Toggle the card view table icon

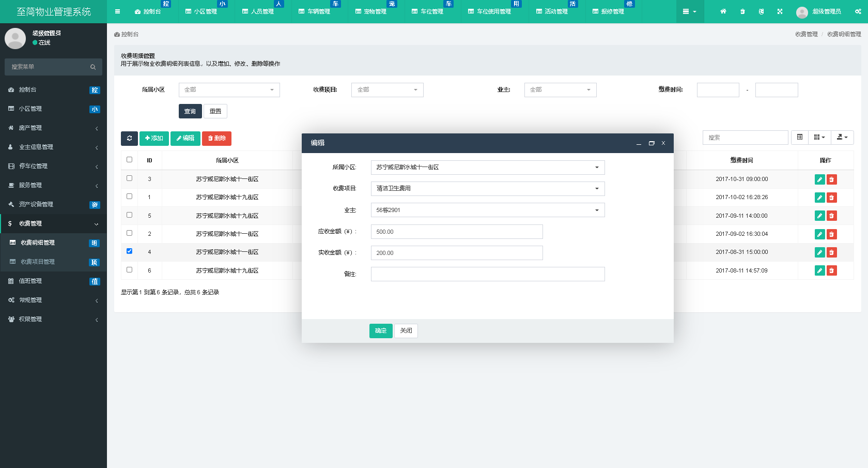click(x=799, y=138)
